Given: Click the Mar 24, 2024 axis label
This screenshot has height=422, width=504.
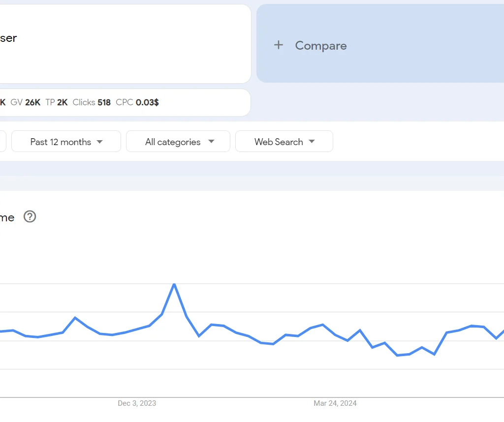Looking at the screenshot, I should click(335, 403).
